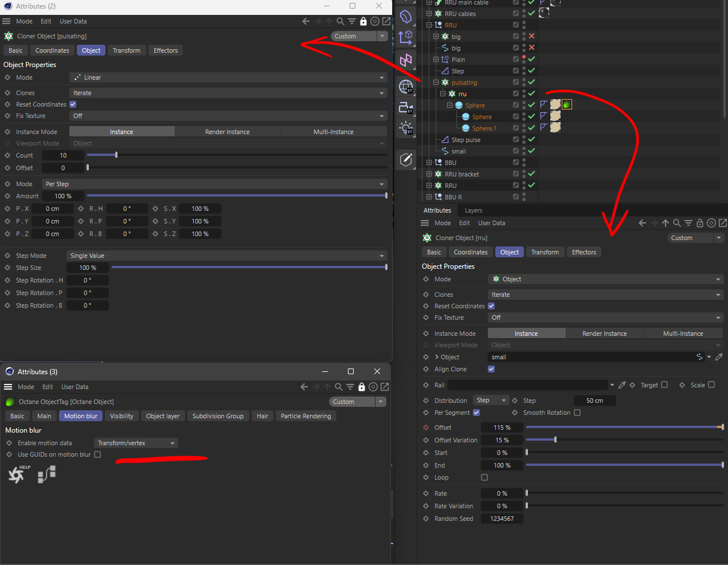The image size is (728, 565).
Task: Click the Offset Variation slider
Action: point(624,440)
